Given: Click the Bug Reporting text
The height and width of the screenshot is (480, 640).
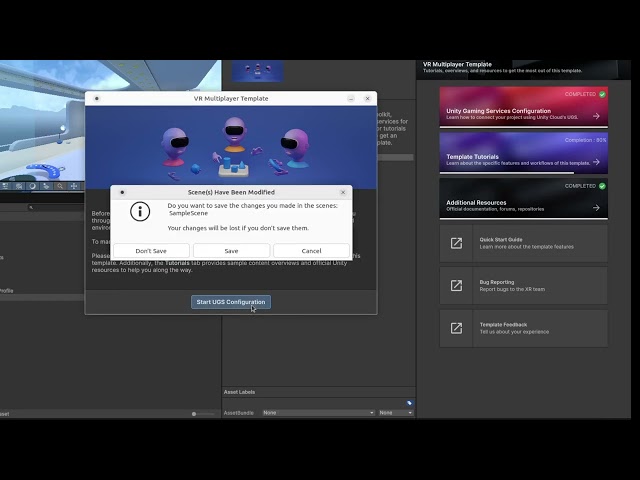Looking at the screenshot, I should (x=497, y=282).
